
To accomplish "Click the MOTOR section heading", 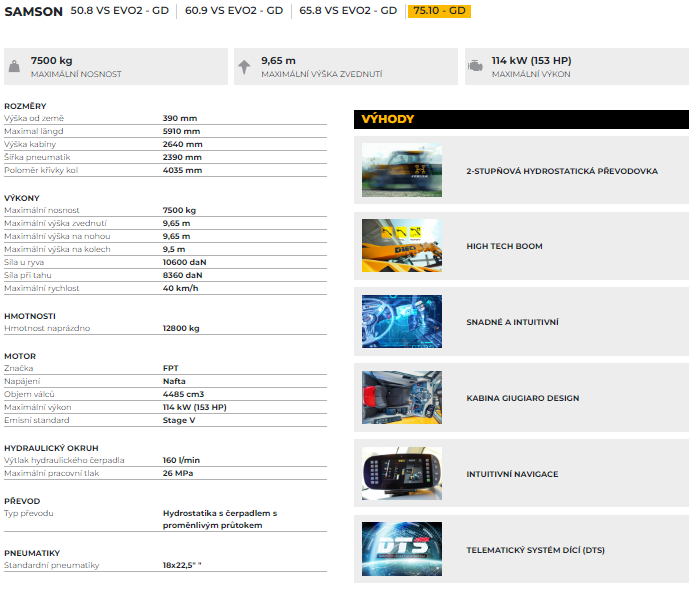I will pos(20,356).
